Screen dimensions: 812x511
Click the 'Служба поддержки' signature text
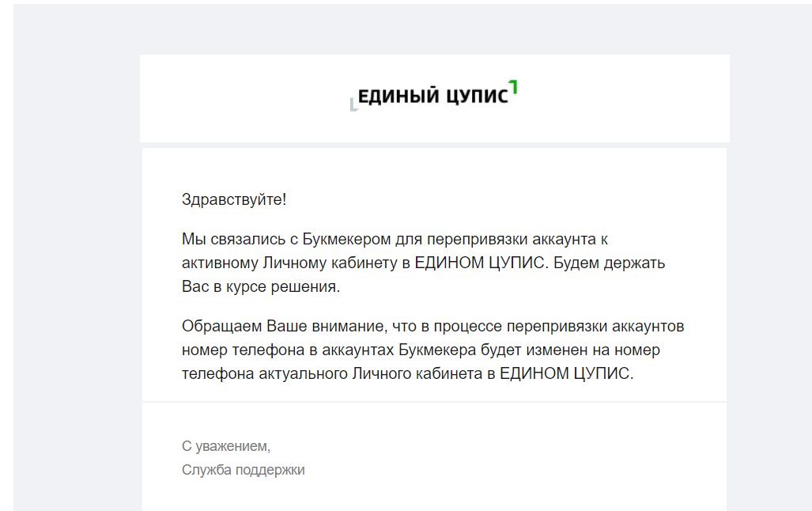(x=244, y=470)
